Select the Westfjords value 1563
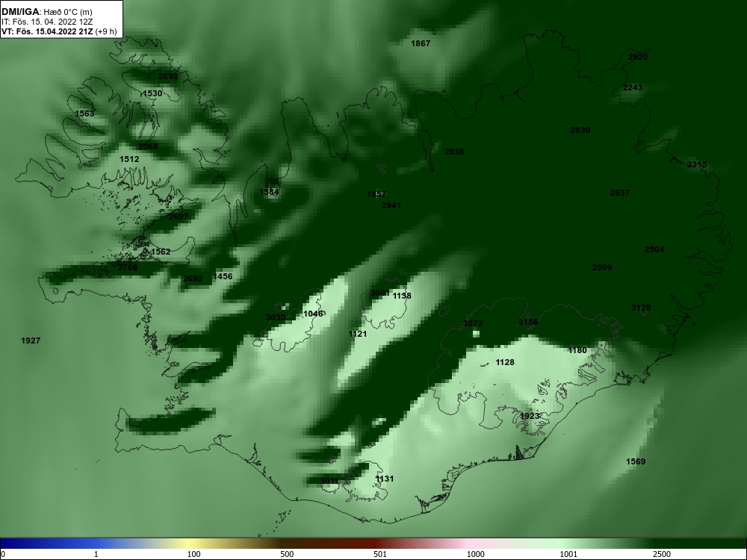The height and width of the screenshot is (560, 747). (85, 113)
